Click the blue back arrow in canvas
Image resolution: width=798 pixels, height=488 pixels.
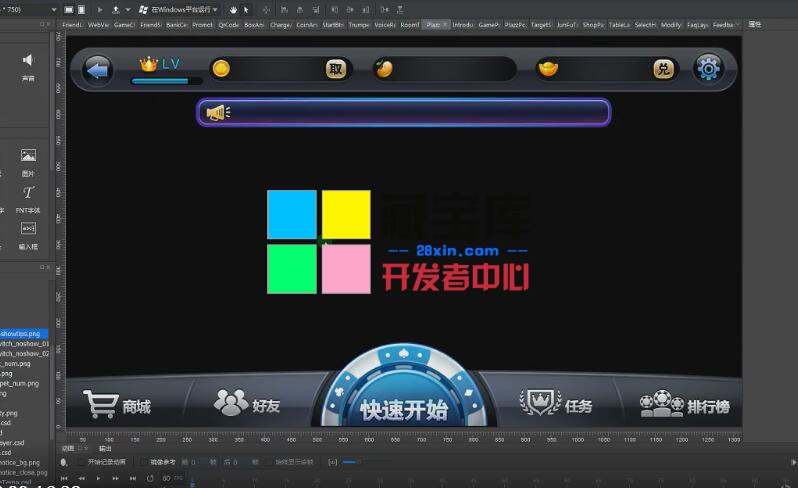coord(97,70)
